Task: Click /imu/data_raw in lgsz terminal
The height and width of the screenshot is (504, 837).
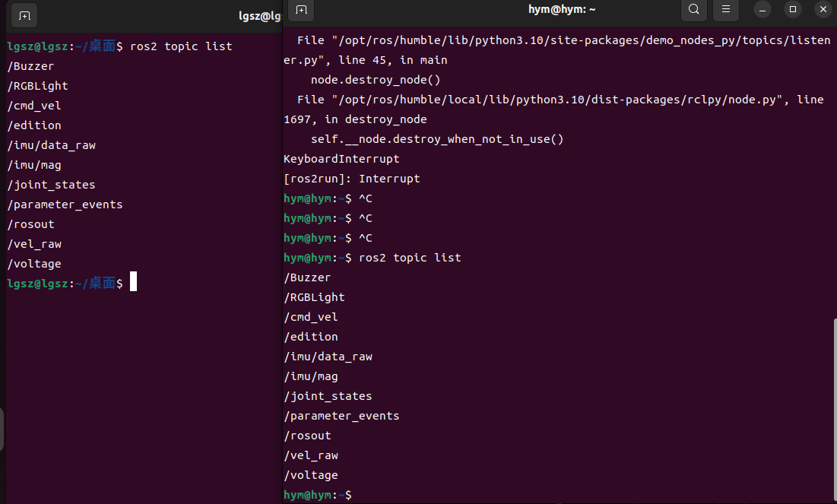Action: [52, 145]
